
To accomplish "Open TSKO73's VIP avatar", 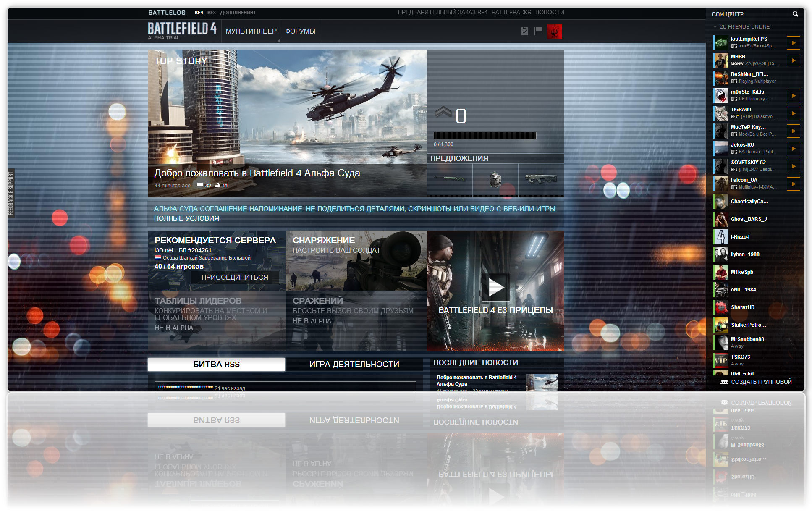I will (x=721, y=360).
